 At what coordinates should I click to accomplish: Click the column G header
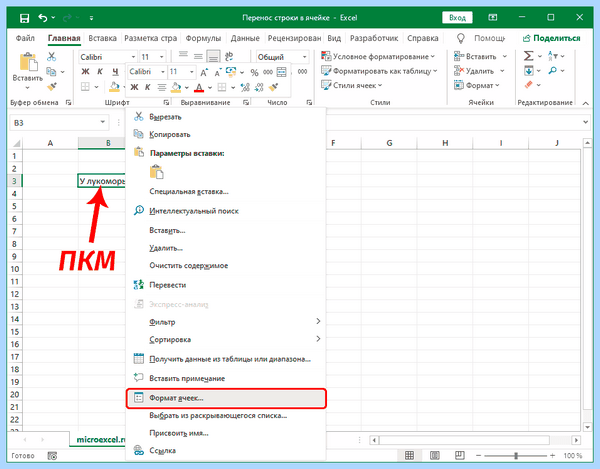point(389,143)
